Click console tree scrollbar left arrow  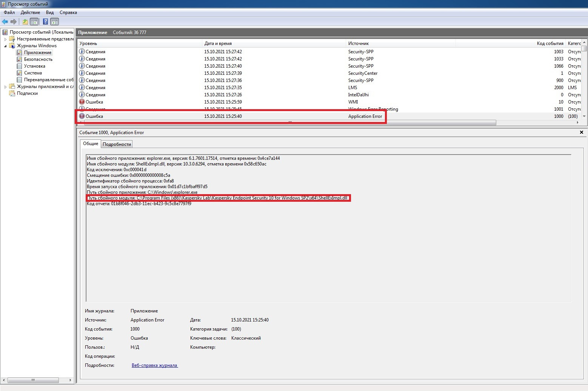[4, 380]
